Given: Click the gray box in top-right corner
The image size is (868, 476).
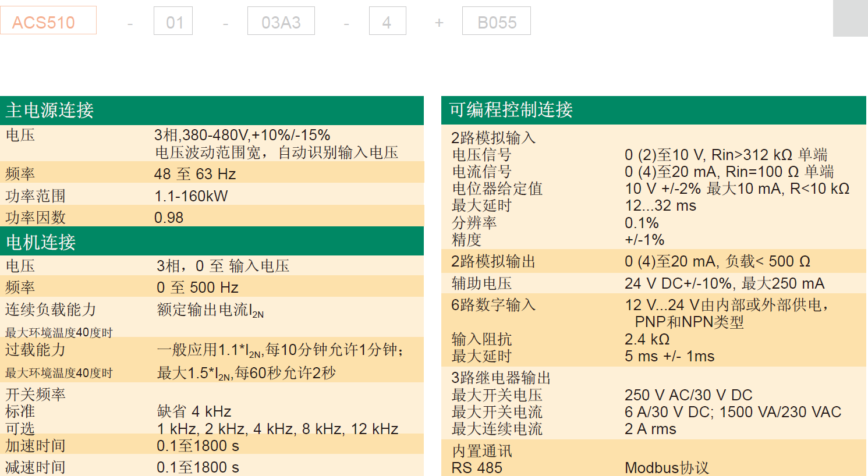Looking at the screenshot, I should click(x=851, y=18).
